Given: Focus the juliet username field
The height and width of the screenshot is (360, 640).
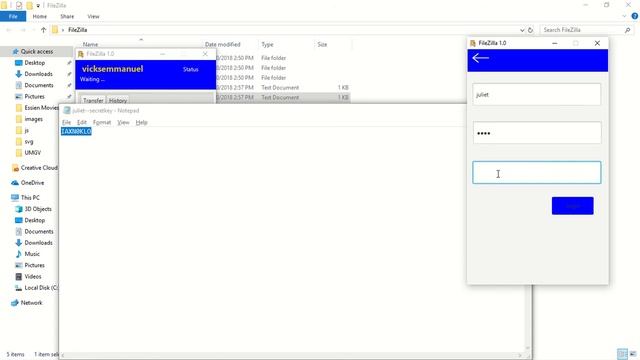Looking at the screenshot, I should [x=536, y=94].
